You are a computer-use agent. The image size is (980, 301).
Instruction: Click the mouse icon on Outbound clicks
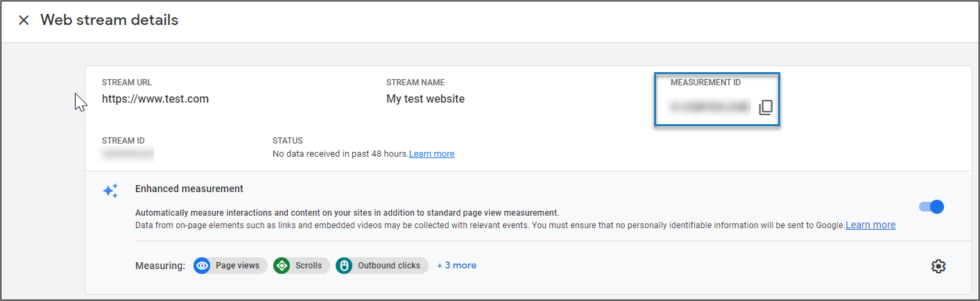[344, 266]
